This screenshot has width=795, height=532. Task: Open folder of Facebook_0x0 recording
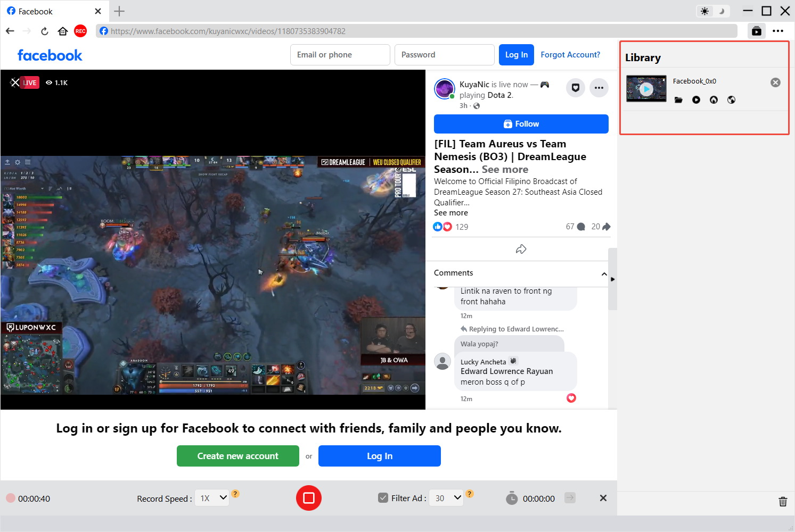(678, 99)
